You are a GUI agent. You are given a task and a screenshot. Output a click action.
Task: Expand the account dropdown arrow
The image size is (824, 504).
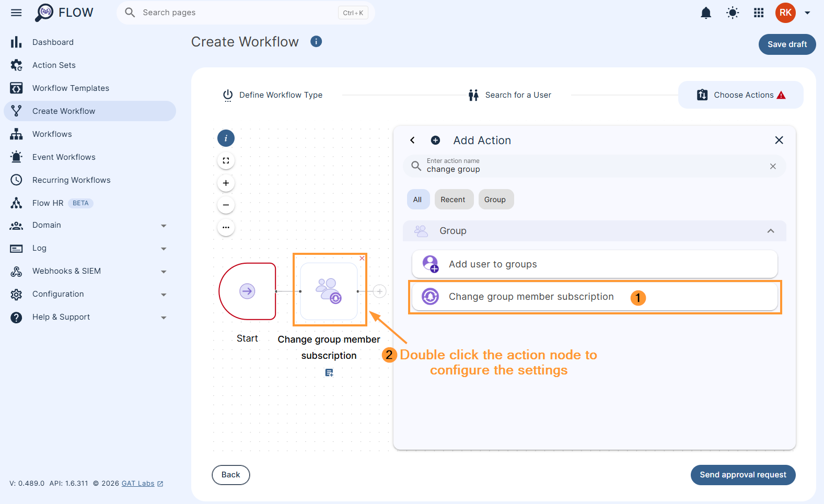click(807, 13)
